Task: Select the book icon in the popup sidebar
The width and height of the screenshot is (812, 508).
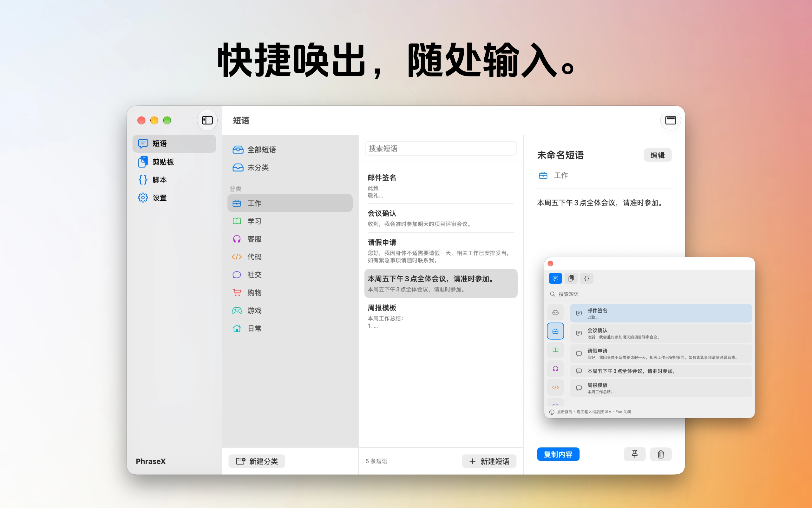Action: [555, 350]
